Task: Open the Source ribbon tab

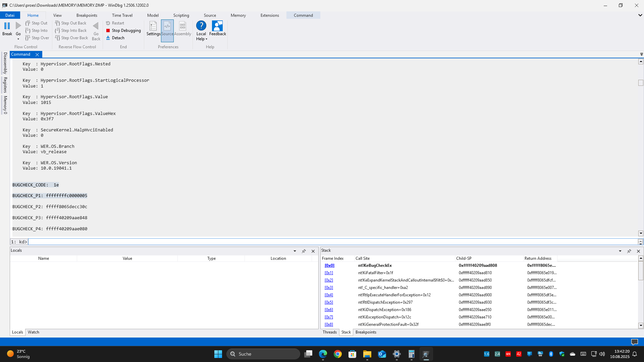Action: click(x=210, y=15)
